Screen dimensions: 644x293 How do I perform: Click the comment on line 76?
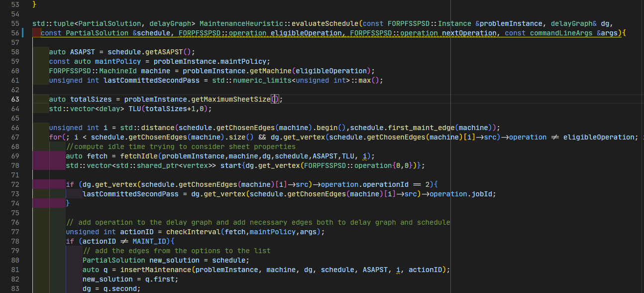(x=259, y=222)
